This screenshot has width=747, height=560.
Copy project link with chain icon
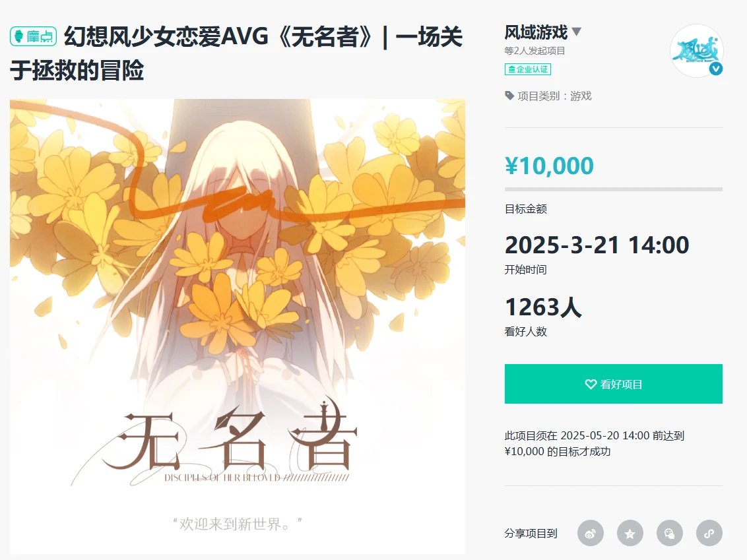pos(709,533)
